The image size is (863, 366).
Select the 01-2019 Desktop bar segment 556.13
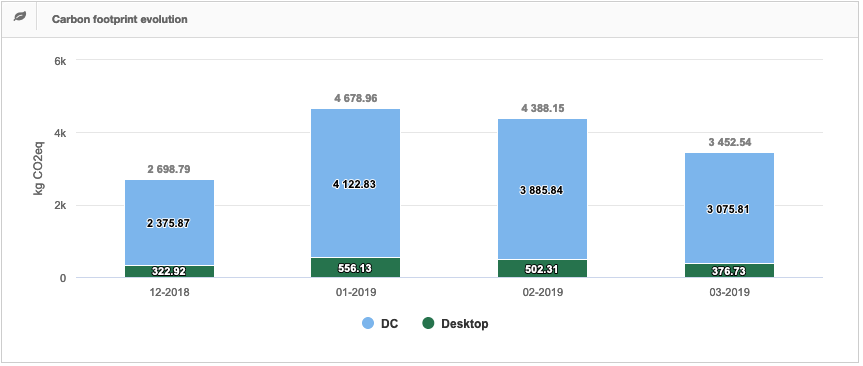click(x=356, y=268)
